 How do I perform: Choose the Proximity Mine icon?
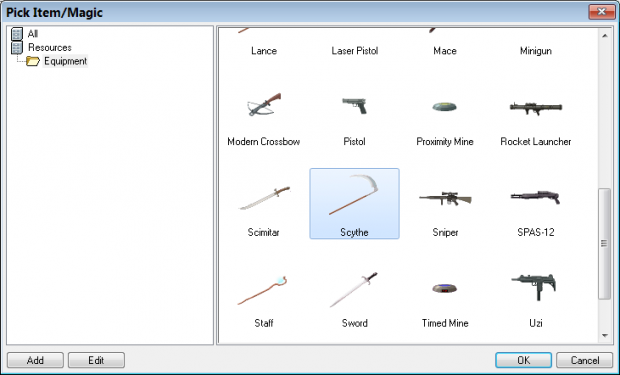(445, 106)
